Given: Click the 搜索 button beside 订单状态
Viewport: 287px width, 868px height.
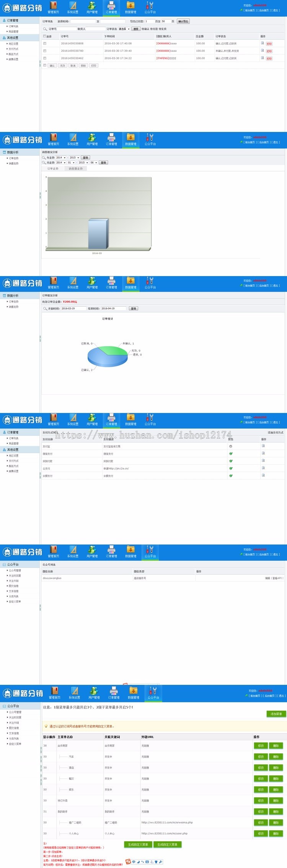Looking at the screenshot, I should coord(136,29).
